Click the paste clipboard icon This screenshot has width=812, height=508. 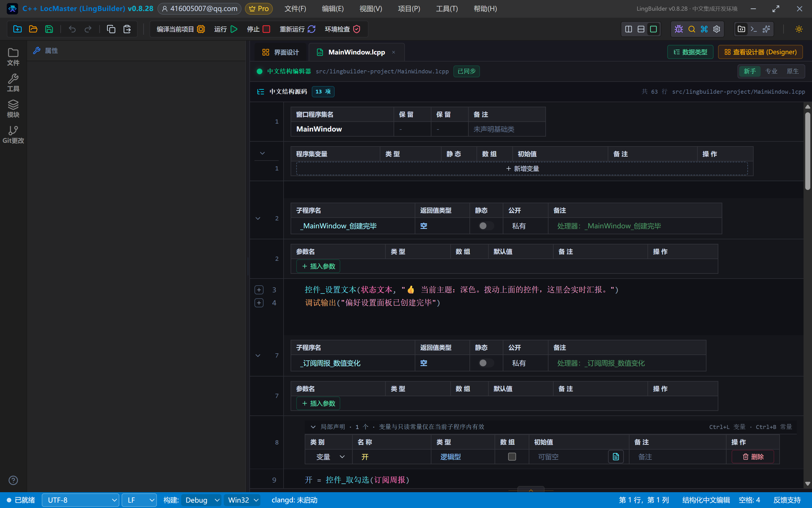pos(127,29)
